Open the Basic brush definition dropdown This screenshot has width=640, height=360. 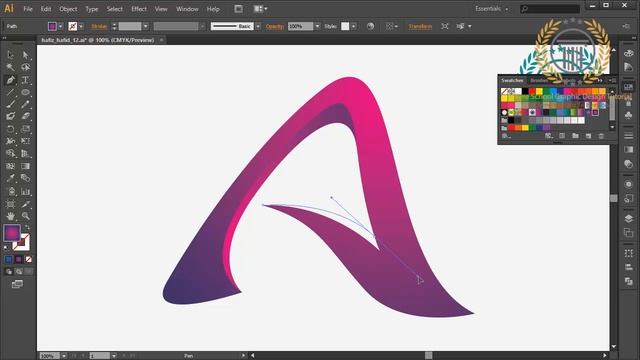pos(258,26)
